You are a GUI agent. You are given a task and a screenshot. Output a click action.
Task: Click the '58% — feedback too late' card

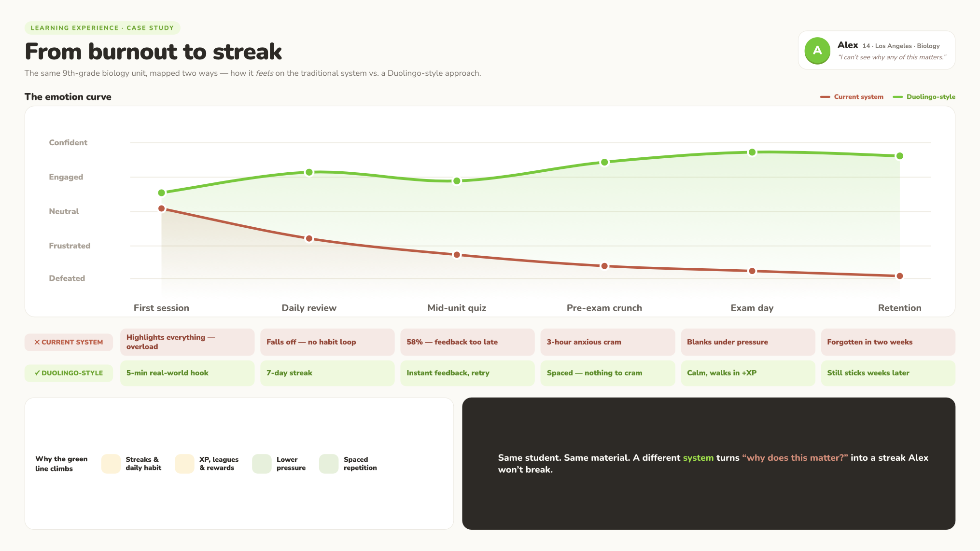click(467, 342)
